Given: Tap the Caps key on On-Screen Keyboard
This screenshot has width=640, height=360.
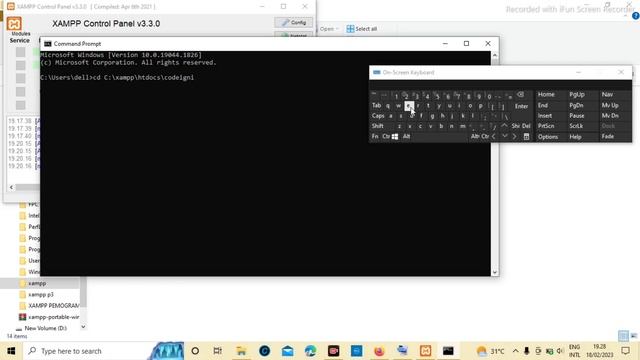Looking at the screenshot, I should coord(378,116).
